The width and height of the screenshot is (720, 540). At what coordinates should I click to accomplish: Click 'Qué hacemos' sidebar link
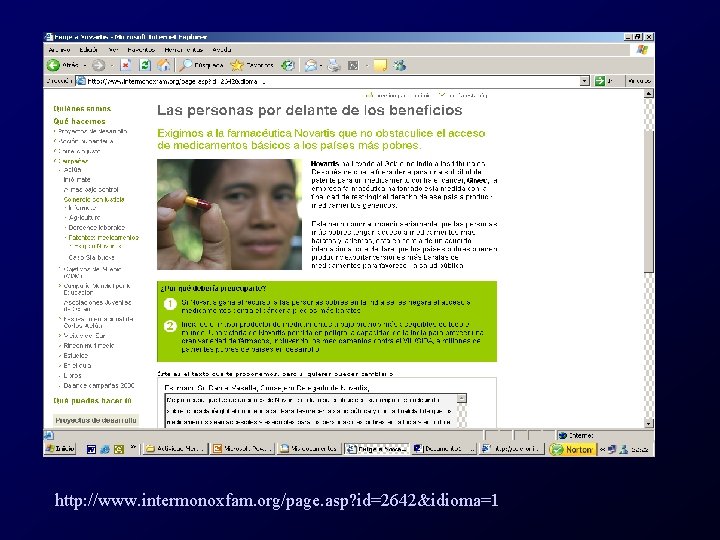79,121
